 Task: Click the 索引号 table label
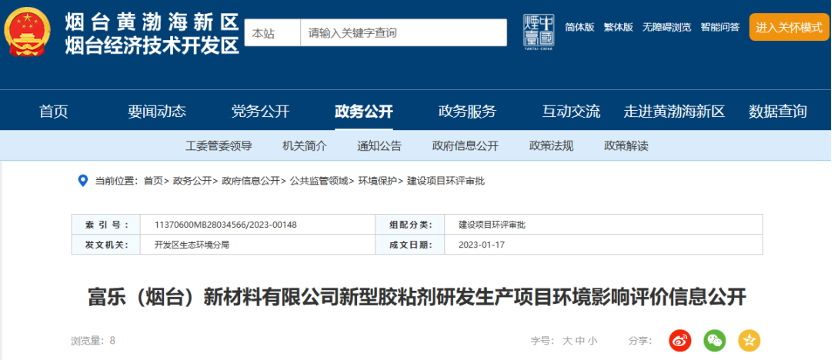coord(106,225)
